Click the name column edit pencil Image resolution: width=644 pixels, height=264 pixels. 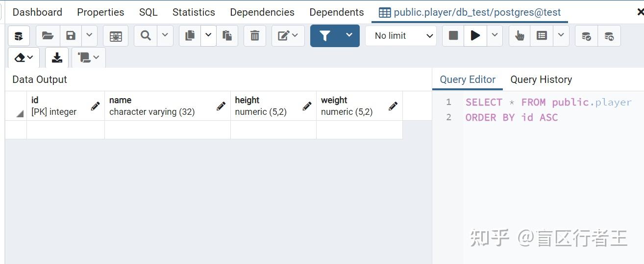pos(221,106)
